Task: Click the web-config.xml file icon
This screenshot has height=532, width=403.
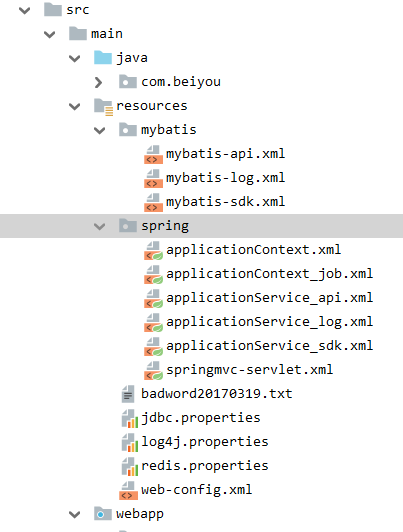Action: [128, 491]
